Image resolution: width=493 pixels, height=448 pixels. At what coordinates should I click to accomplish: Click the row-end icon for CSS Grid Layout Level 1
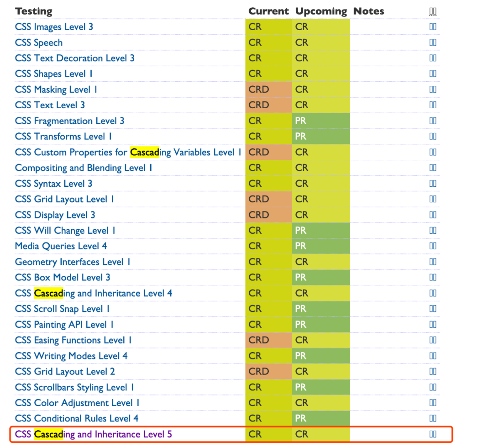click(x=433, y=199)
